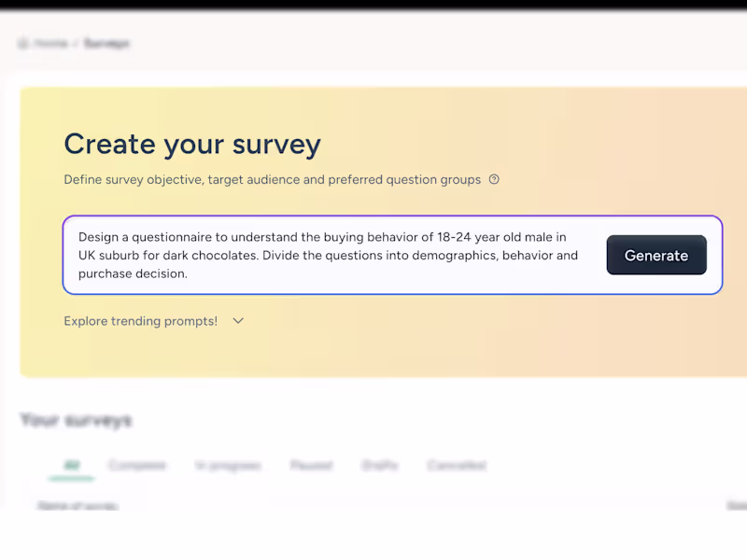Select the dark chocolates prompt text area
This screenshot has width=747, height=560.
(327, 255)
